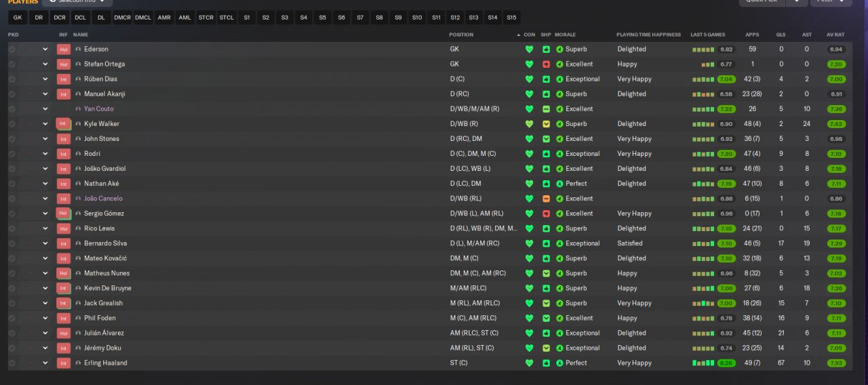Viewport: 868px width, 385px height.
Task: Click Phil Foden's condition heart icon
Action: pyautogui.click(x=530, y=318)
